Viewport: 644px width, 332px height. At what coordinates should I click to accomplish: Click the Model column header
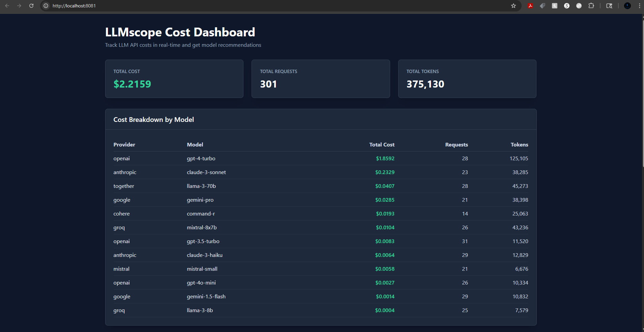coord(195,144)
